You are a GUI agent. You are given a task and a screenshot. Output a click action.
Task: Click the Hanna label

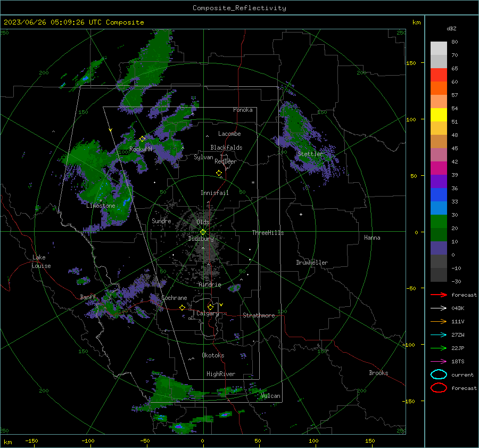[x=372, y=238]
